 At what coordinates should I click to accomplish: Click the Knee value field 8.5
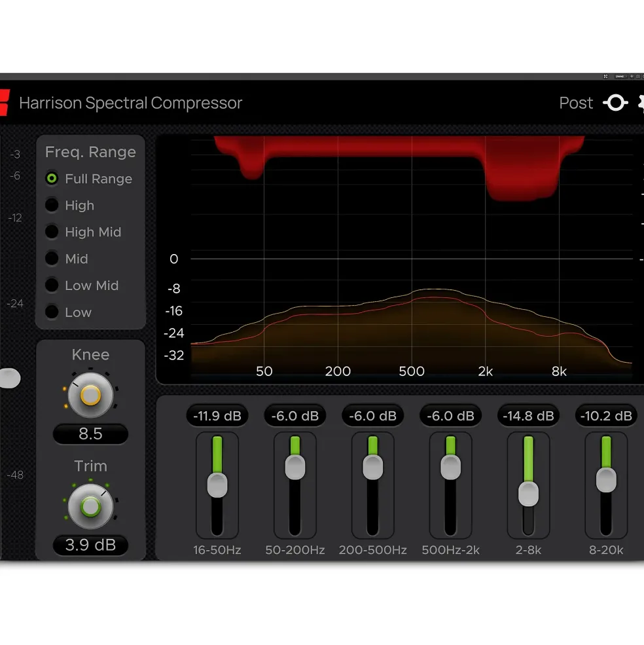[90, 434]
